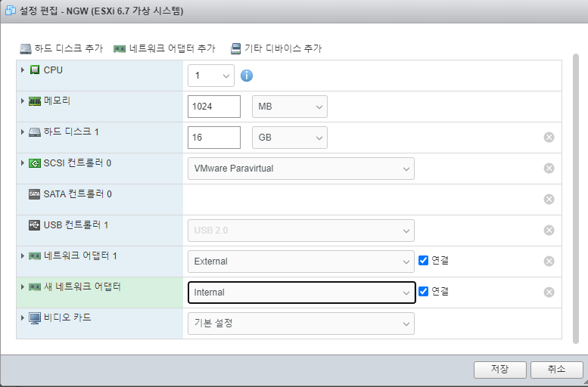Expand the SCSI controller 0 row
This screenshot has width=588, height=387.
tap(23, 163)
